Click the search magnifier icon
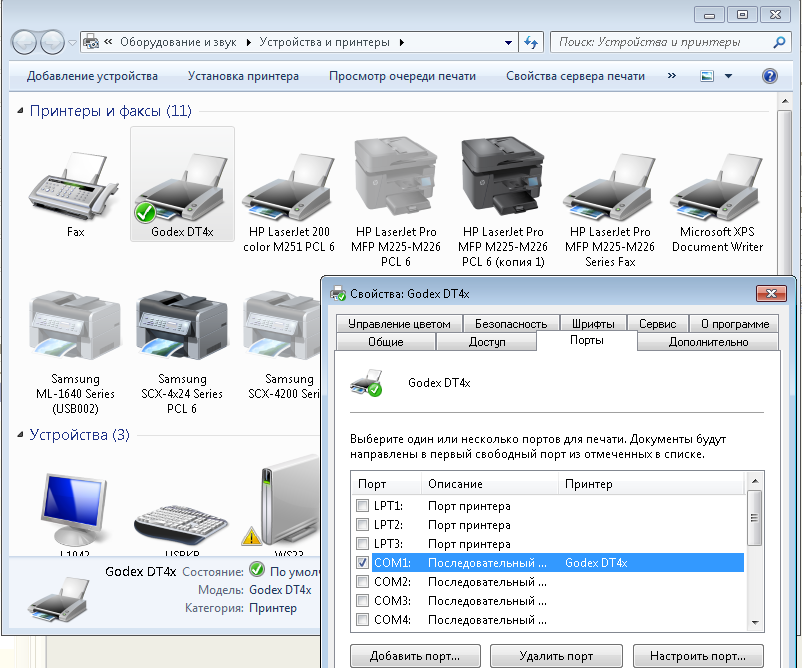 tap(779, 42)
